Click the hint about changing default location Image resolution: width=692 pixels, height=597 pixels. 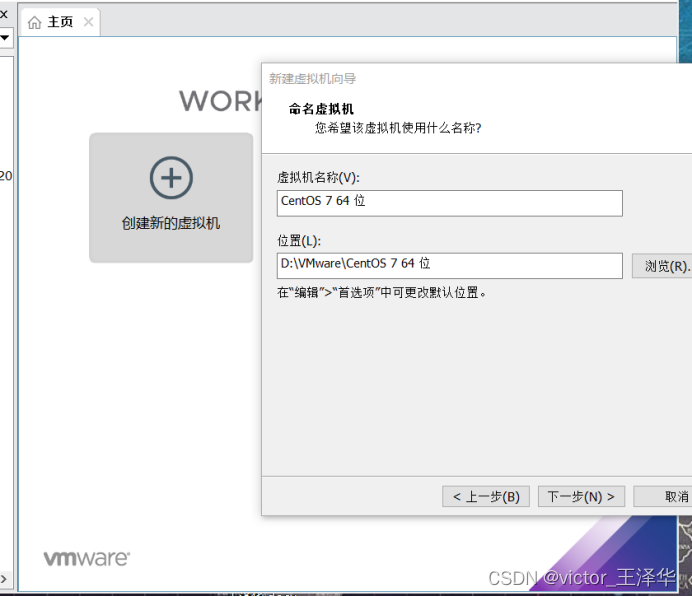pyautogui.click(x=382, y=292)
